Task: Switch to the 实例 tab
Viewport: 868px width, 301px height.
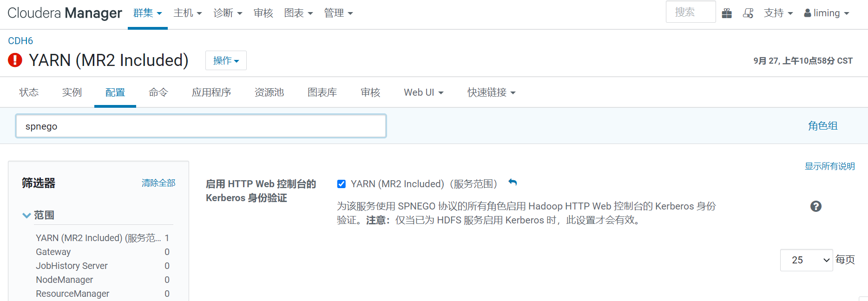Action: (72, 92)
